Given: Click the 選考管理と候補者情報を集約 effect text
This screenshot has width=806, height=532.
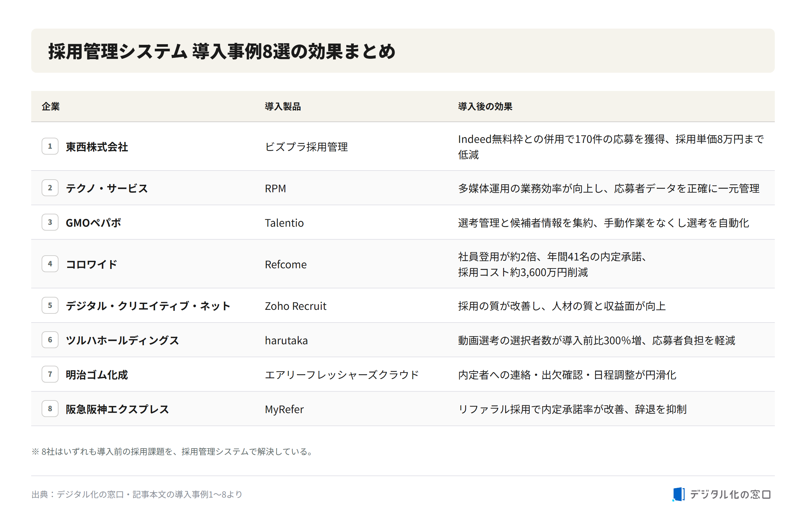Looking at the screenshot, I should [603, 222].
